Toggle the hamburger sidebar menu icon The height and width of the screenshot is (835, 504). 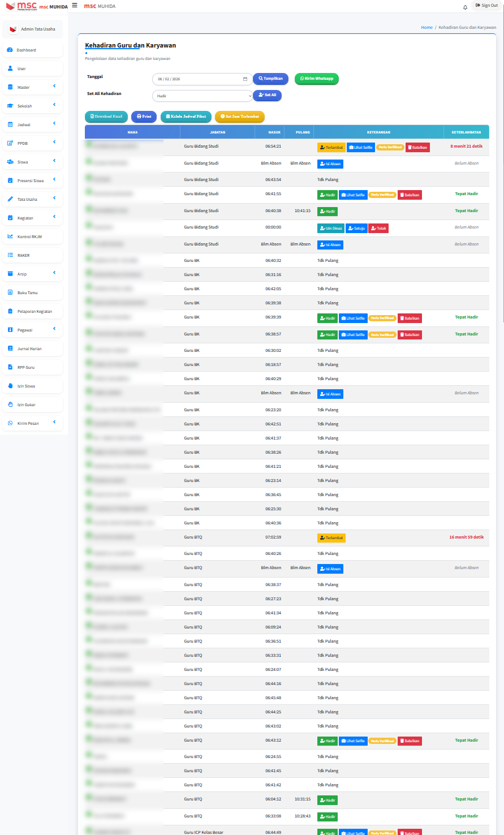[75, 6]
